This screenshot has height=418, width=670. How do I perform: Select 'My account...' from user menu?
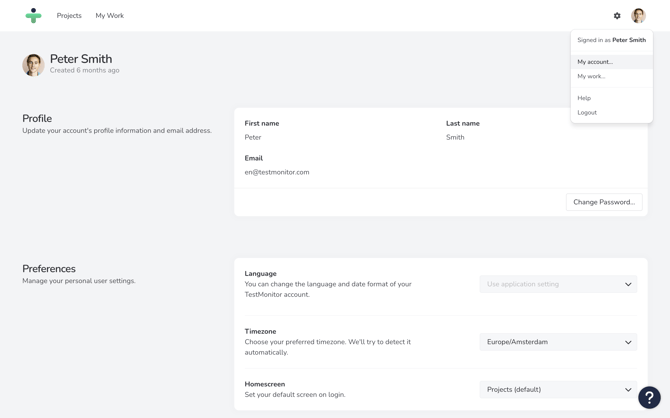[x=595, y=62]
